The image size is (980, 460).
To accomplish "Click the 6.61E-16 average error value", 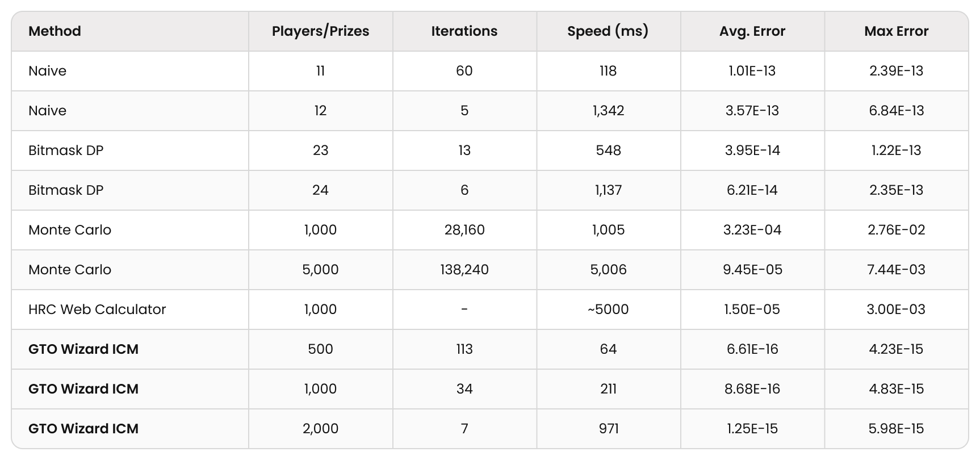I will coord(752,349).
